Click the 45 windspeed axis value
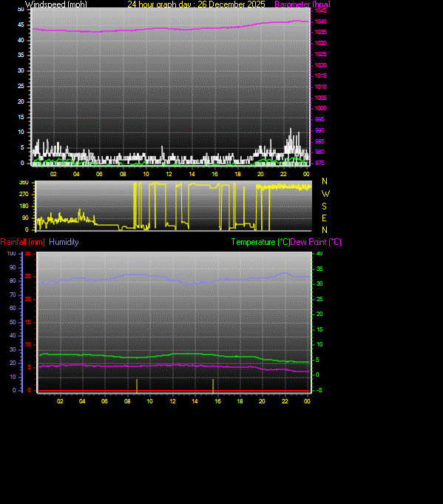Image resolution: width=443 pixels, height=504 pixels. [21, 24]
